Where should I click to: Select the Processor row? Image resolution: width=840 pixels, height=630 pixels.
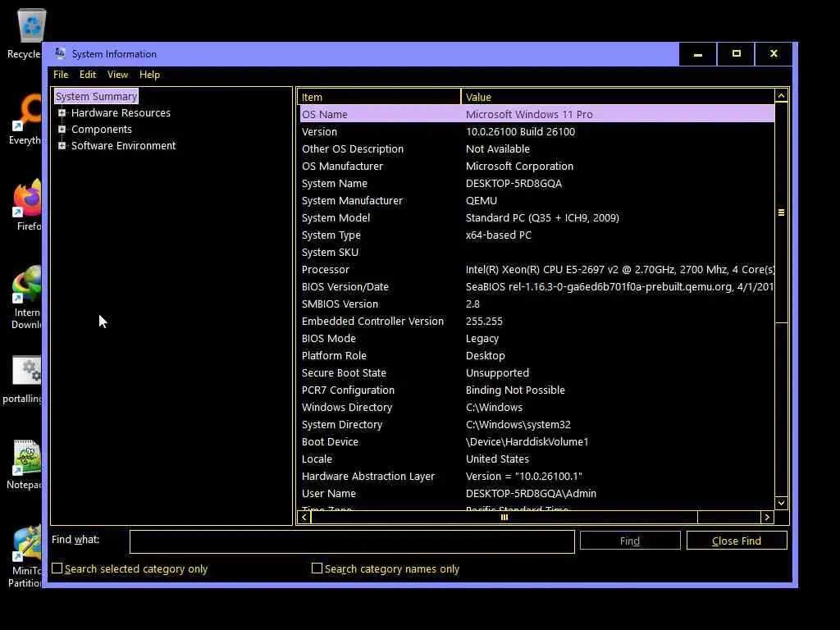click(536, 269)
